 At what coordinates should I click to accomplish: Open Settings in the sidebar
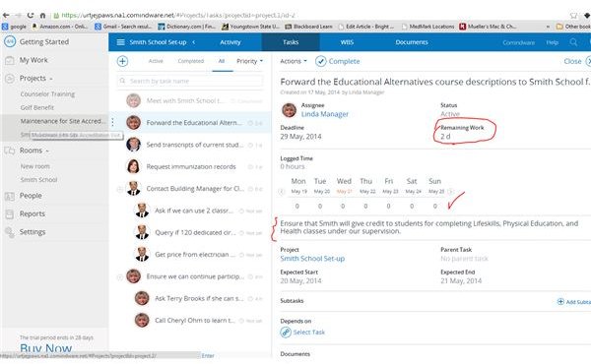(33, 232)
